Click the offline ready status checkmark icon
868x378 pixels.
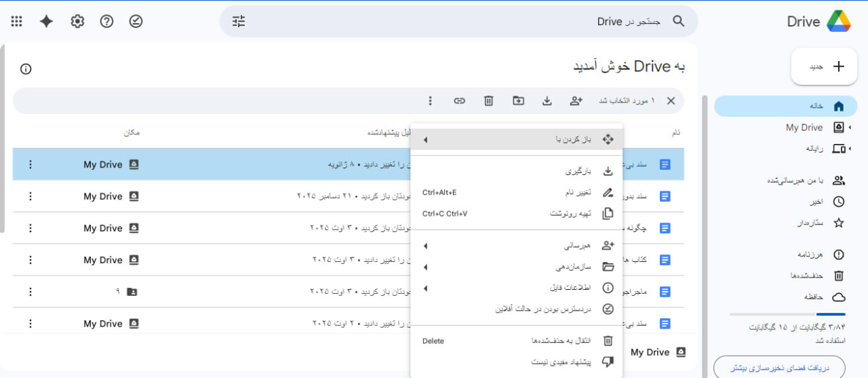pyautogui.click(x=136, y=22)
